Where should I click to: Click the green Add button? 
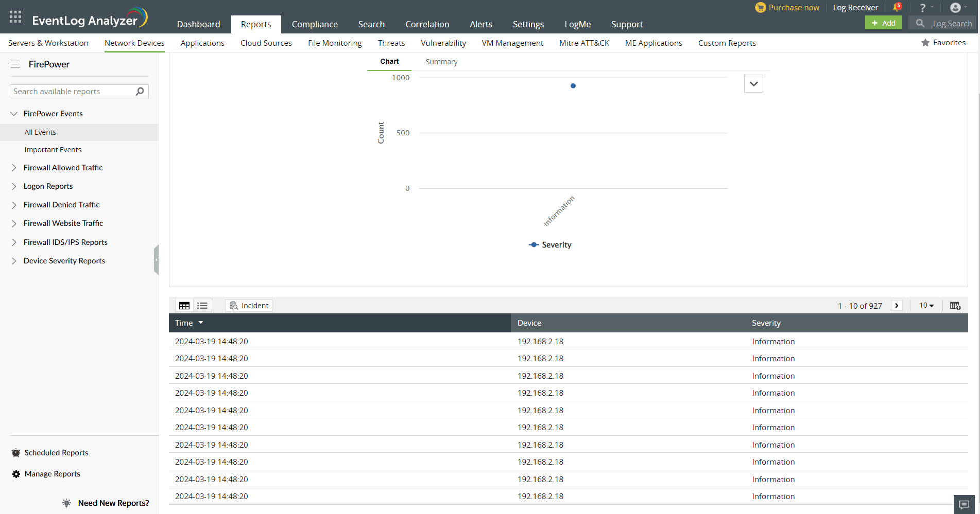[x=883, y=23]
